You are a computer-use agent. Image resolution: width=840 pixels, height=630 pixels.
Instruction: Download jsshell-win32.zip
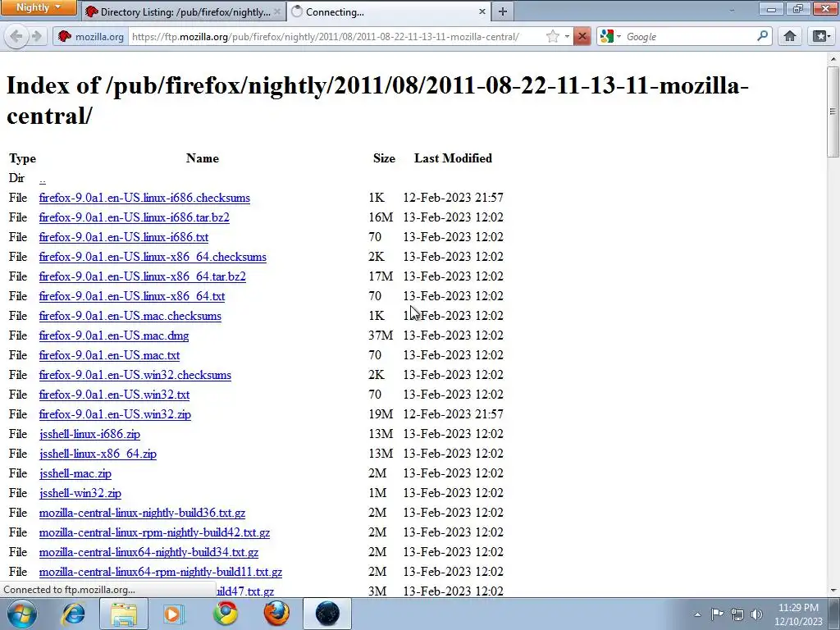[80, 493]
